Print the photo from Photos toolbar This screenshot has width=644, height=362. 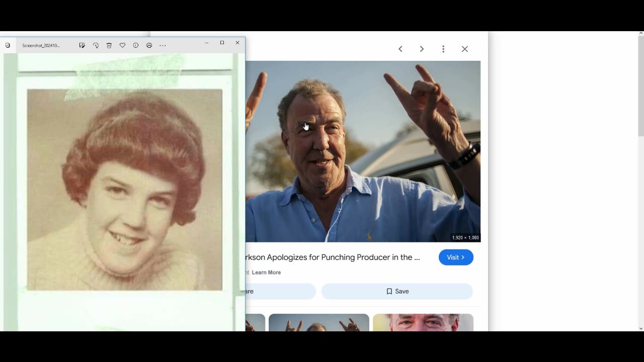tap(149, 45)
